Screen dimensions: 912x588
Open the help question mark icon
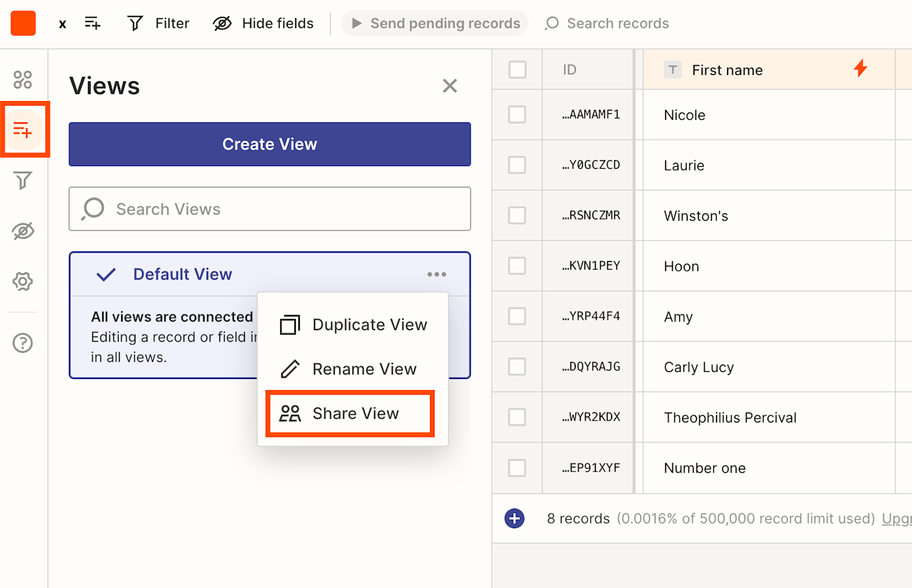[23, 343]
